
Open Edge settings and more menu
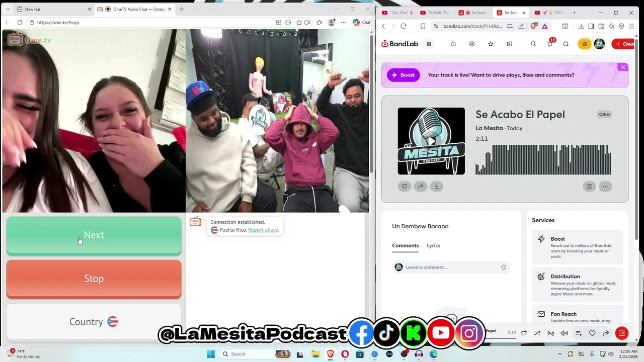(343, 22)
